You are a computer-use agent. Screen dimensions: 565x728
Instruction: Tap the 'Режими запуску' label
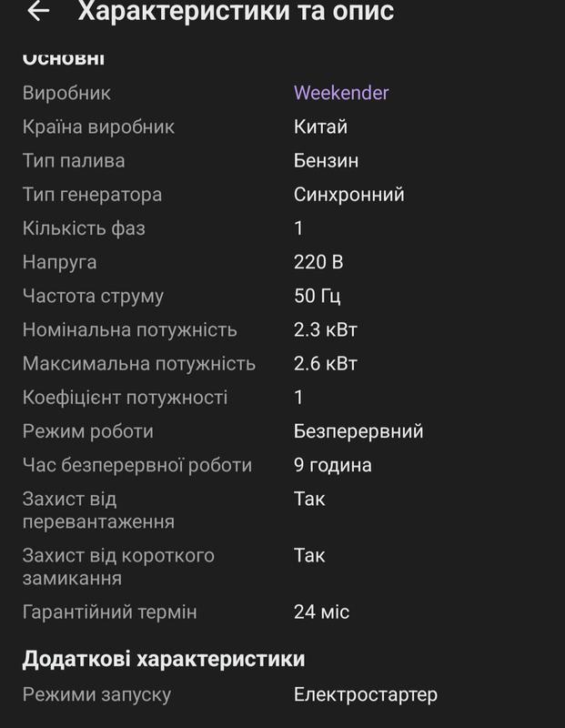tap(96, 695)
